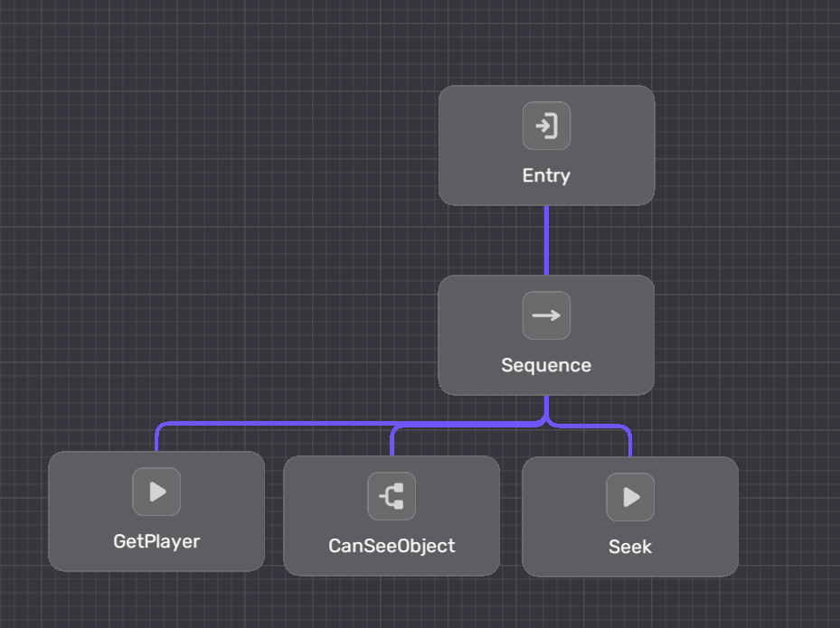Image resolution: width=840 pixels, height=628 pixels.
Task: Click empty grid canvas left of Entry node
Action: pos(271,145)
